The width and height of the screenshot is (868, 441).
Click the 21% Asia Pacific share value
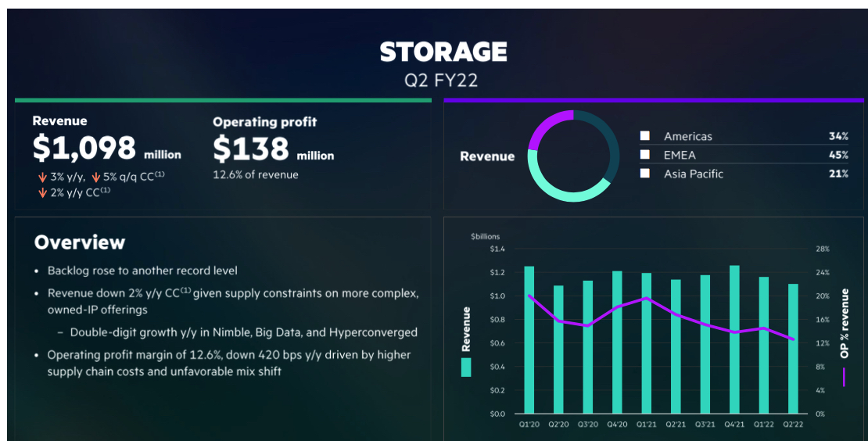838,174
